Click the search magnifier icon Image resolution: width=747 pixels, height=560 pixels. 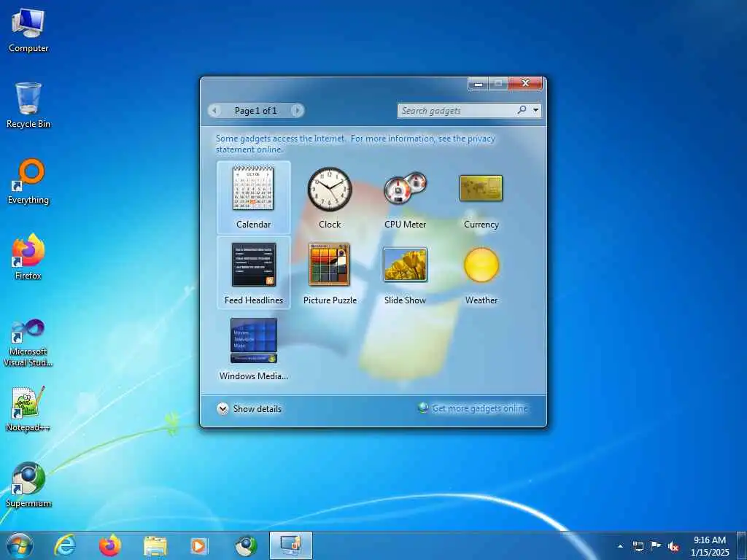(x=522, y=110)
